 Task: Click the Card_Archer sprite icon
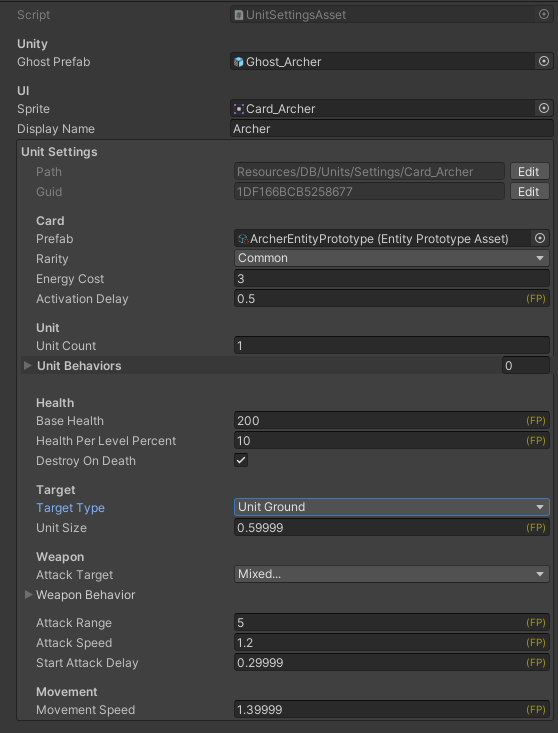239,109
